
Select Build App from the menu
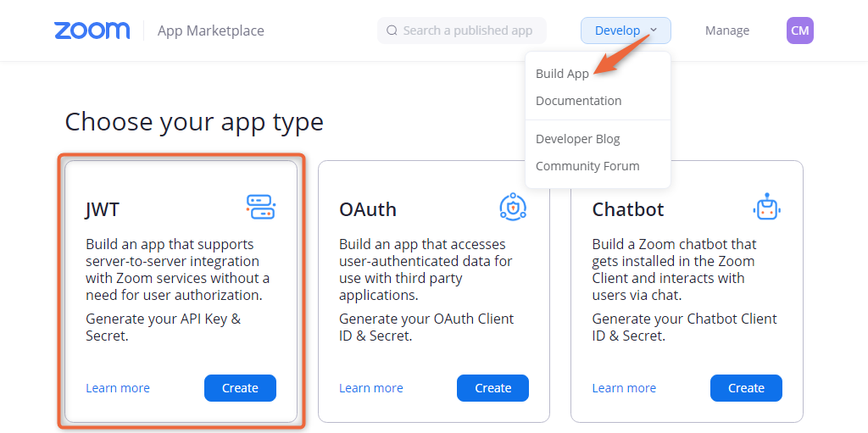563,74
